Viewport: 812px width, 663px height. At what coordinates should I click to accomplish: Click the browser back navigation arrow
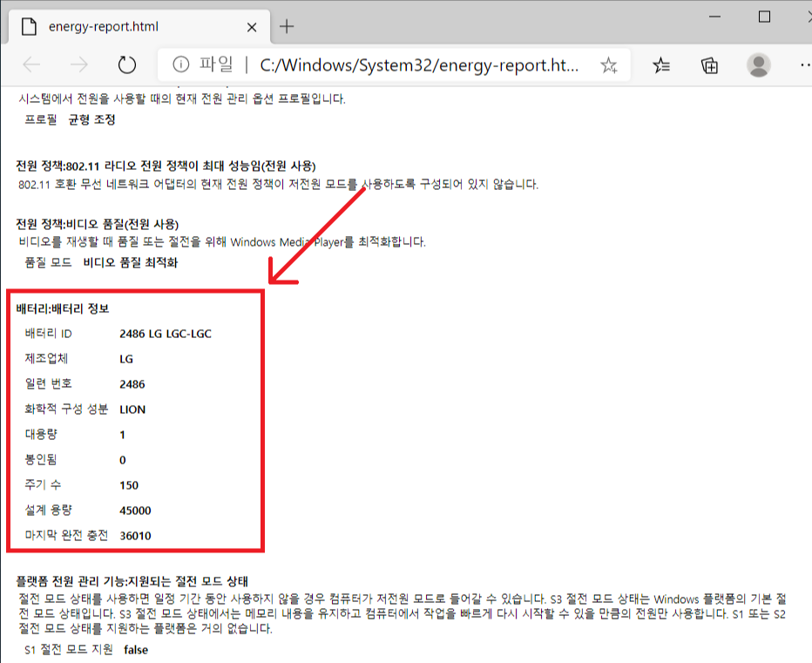coord(30,64)
